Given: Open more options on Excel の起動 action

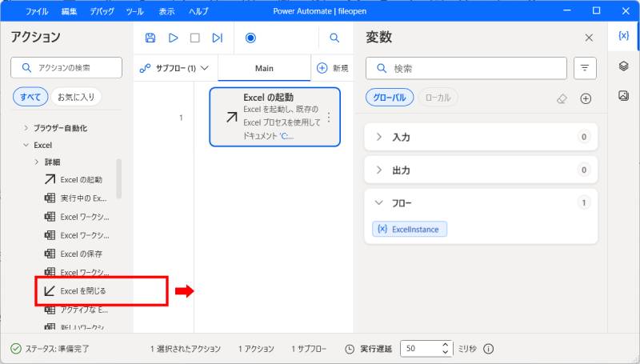Looking at the screenshot, I should click(x=329, y=118).
